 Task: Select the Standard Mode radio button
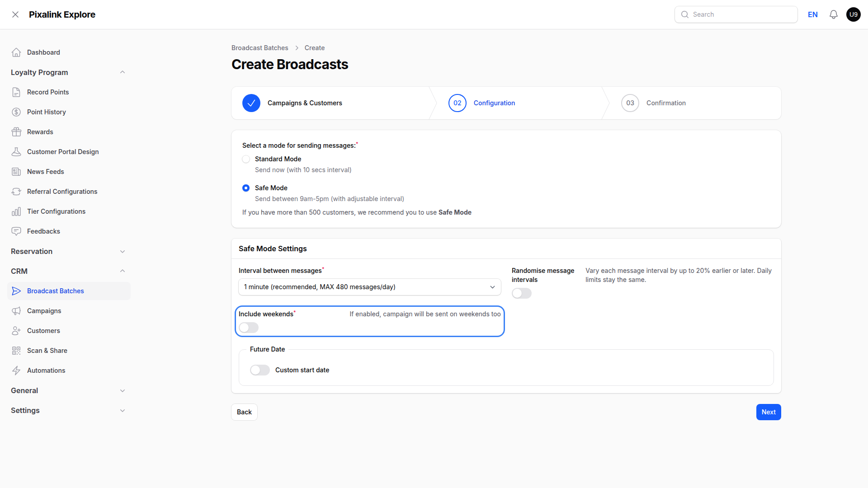pyautogui.click(x=246, y=159)
